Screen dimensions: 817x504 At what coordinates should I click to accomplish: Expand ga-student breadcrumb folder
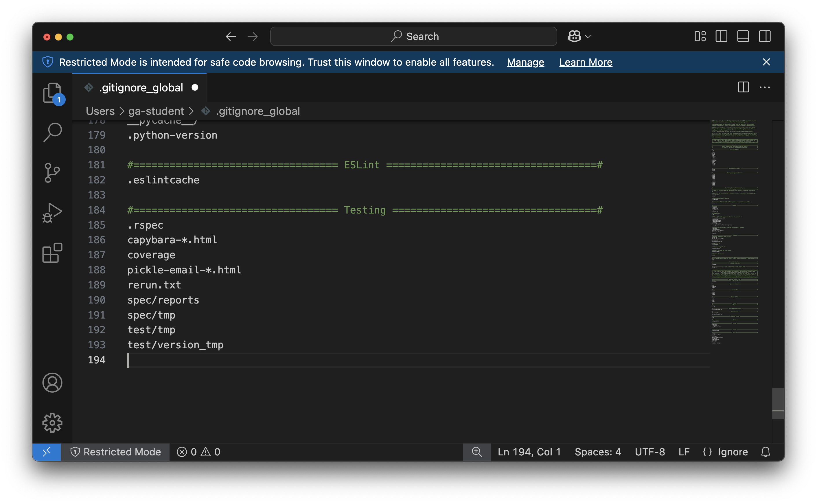point(156,111)
